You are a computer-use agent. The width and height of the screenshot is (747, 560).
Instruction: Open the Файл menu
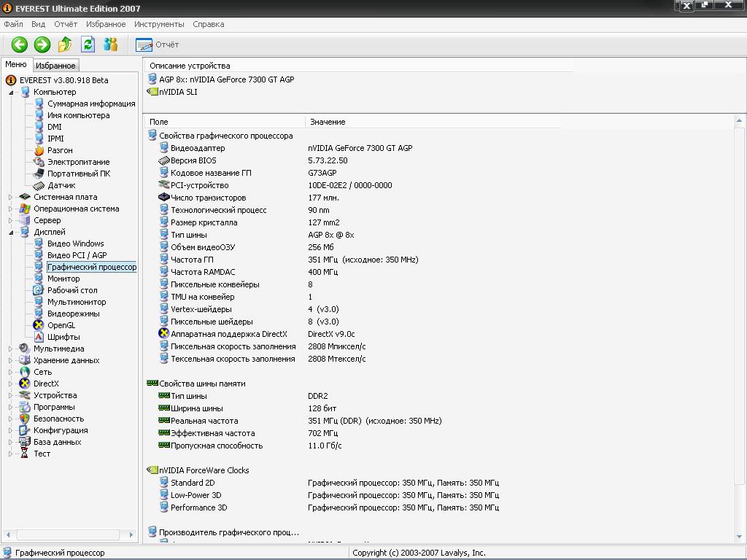tap(13, 24)
